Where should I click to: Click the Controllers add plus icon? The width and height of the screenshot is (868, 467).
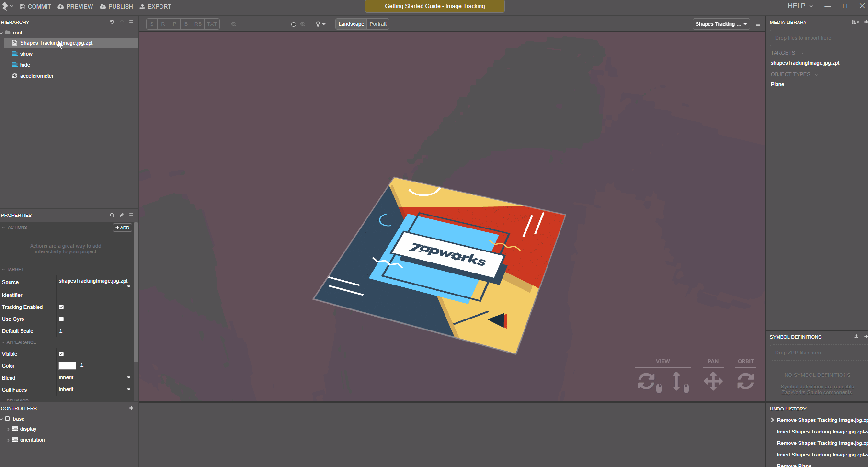tap(131, 408)
